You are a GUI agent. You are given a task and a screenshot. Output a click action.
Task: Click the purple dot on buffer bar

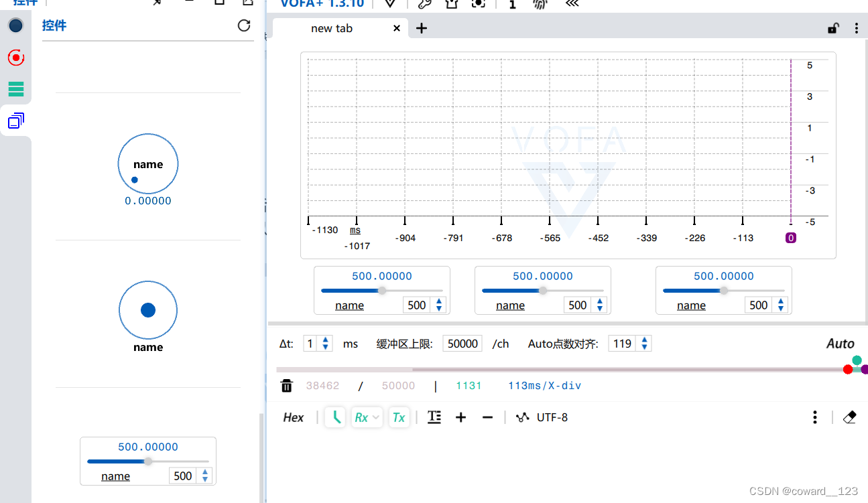[865, 369]
